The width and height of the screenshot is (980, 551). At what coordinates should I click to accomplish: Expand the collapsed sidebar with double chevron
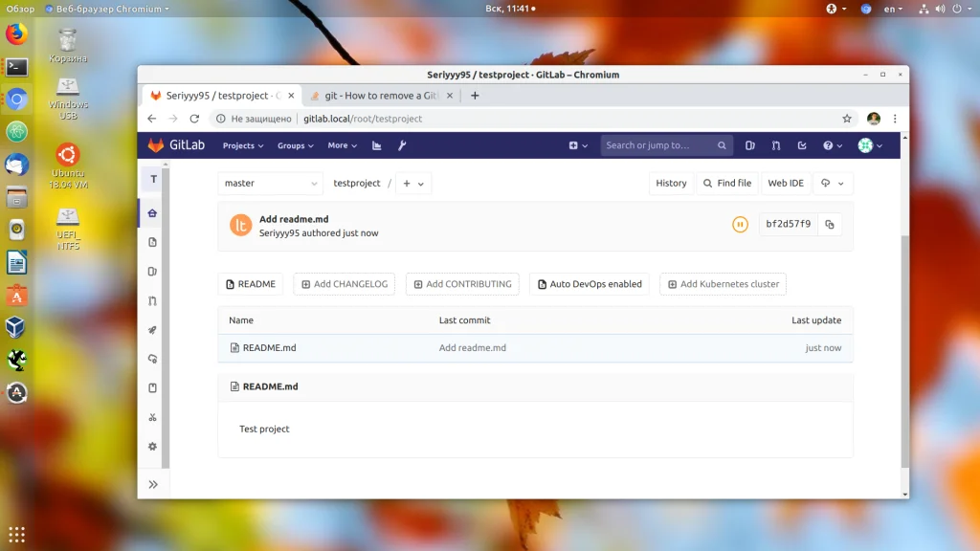[153, 485]
